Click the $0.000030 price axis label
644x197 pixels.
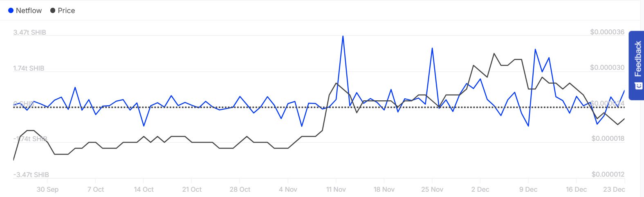pos(607,68)
